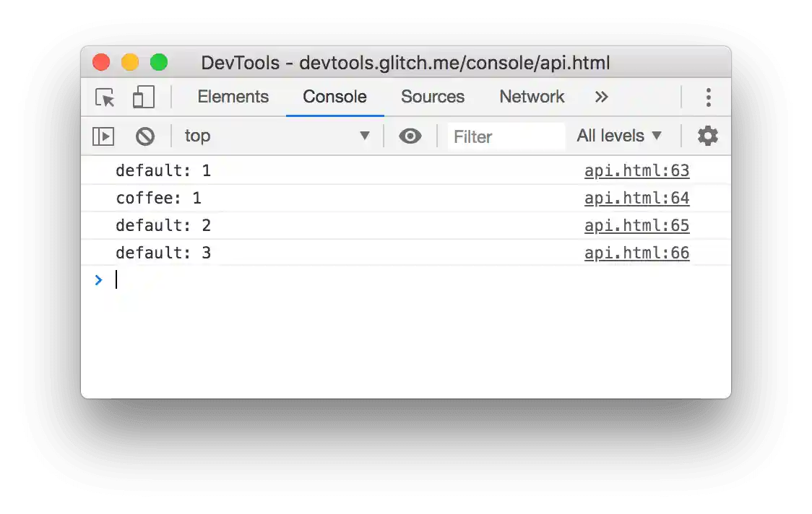Click the green maximize traffic light
The height and width of the screenshot is (514, 812).
(x=159, y=63)
